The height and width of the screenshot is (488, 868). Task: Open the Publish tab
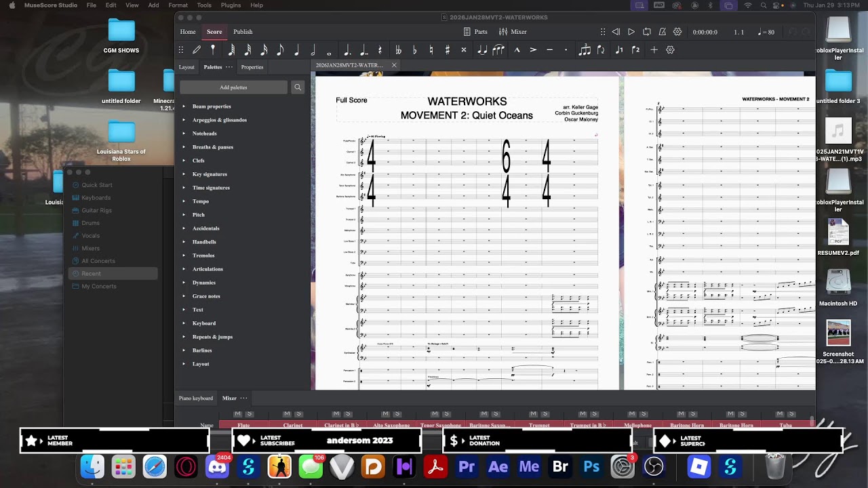point(243,32)
